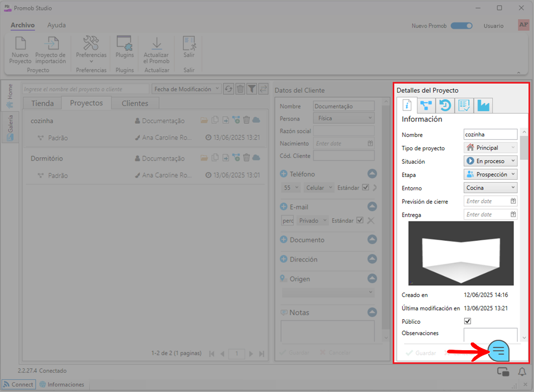Click the export icon on the Dormitório row
The image size is (534, 392).
225,157
